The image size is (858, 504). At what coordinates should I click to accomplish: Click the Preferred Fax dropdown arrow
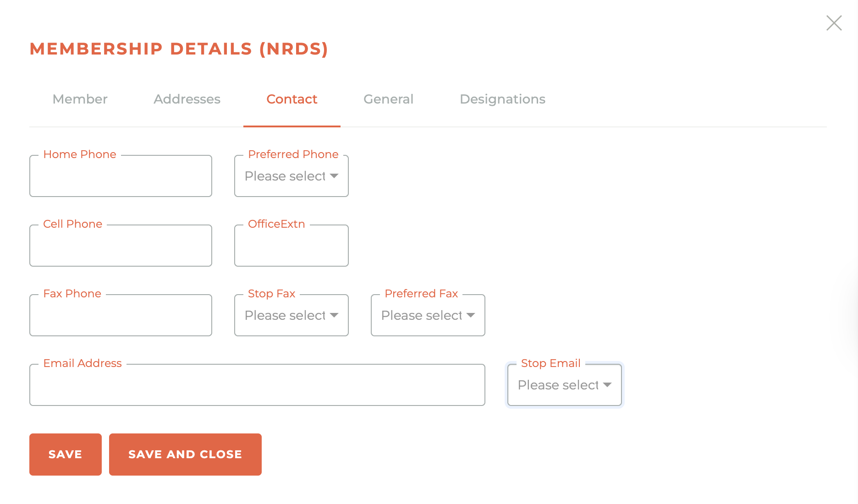coord(471,316)
